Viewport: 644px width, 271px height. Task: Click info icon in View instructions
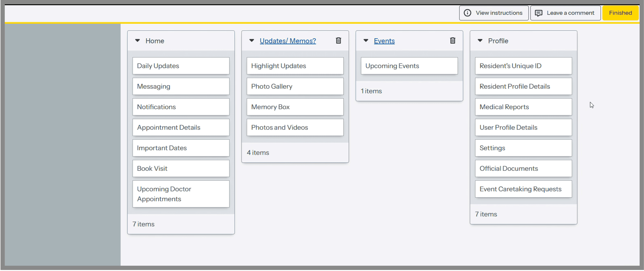[x=467, y=13]
